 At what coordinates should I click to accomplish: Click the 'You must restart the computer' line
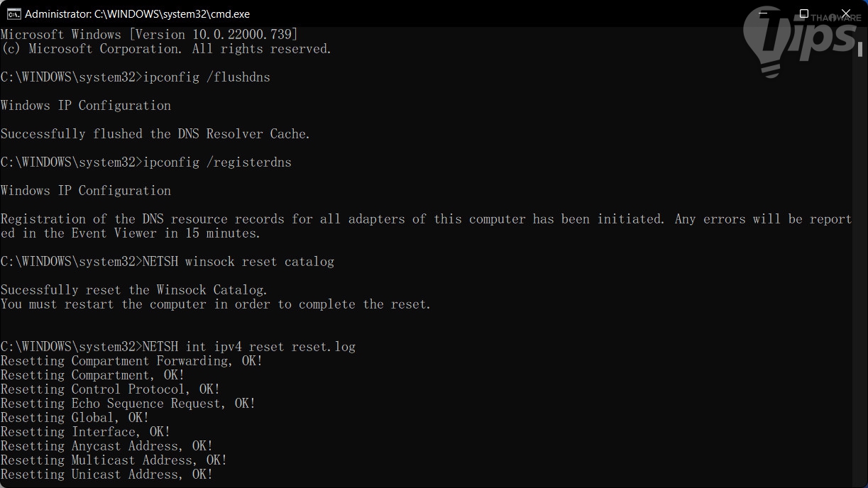216,304
